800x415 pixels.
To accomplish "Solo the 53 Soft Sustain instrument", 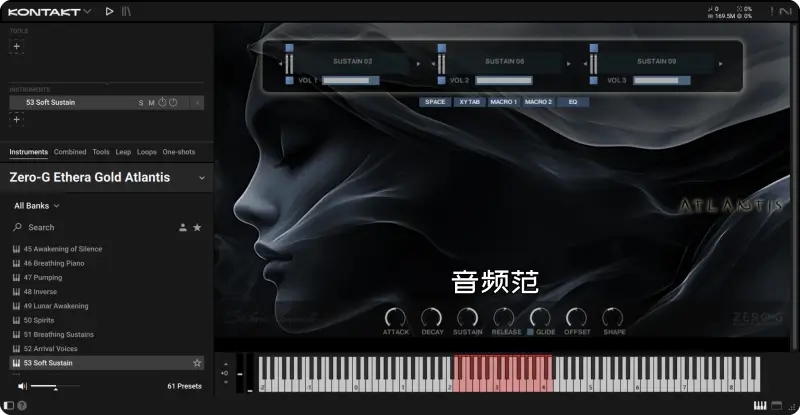I will (x=141, y=102).
